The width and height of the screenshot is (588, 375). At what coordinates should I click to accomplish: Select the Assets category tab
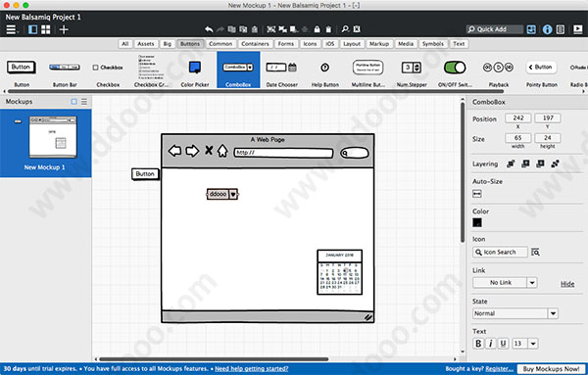click(x=145, y=44)
